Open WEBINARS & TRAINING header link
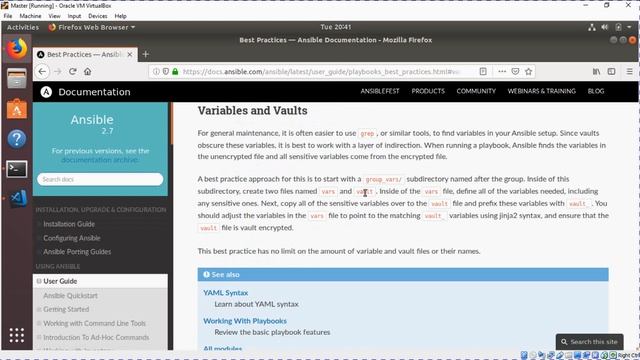 click(x=542, y=91)
